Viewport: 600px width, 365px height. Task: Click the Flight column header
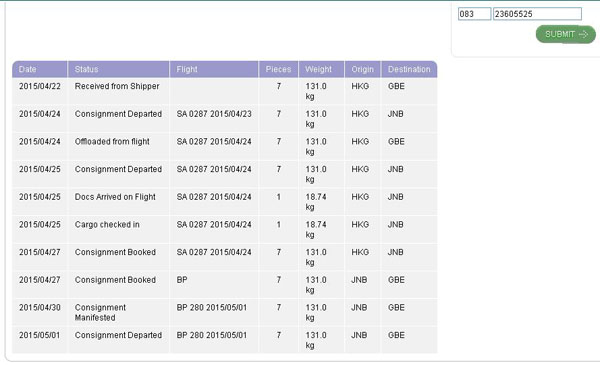[214, 69]
